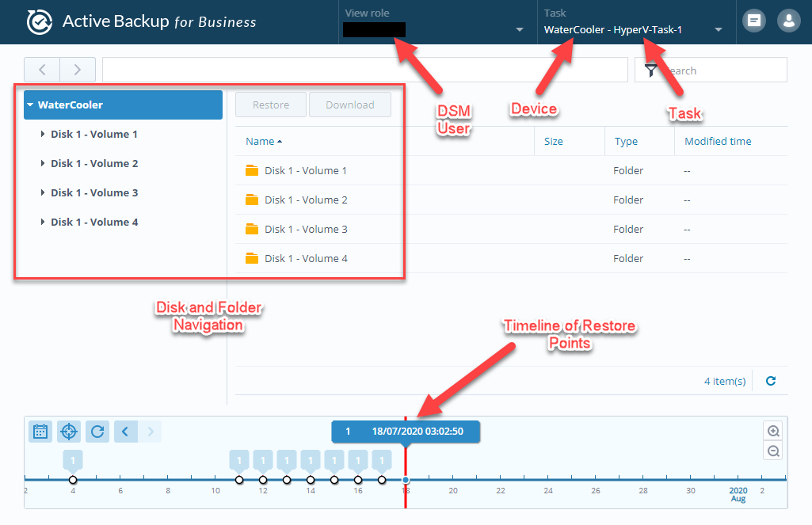Open the notifications message icon

point(754,21)
